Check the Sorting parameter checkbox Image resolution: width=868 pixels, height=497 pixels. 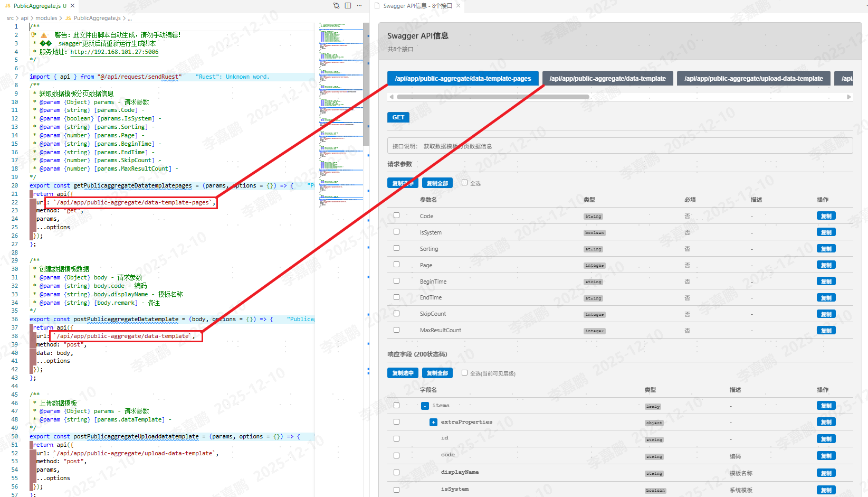click(x=396, y=248)
